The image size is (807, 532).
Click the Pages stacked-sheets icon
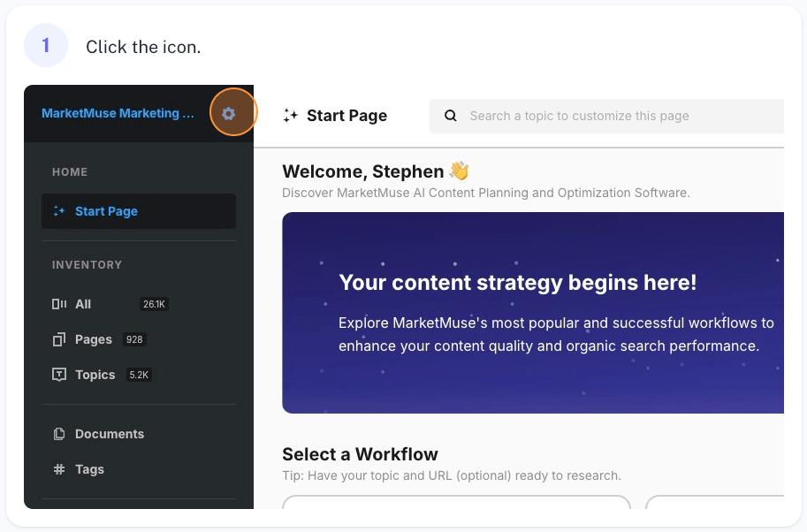(x=59, y=339)
